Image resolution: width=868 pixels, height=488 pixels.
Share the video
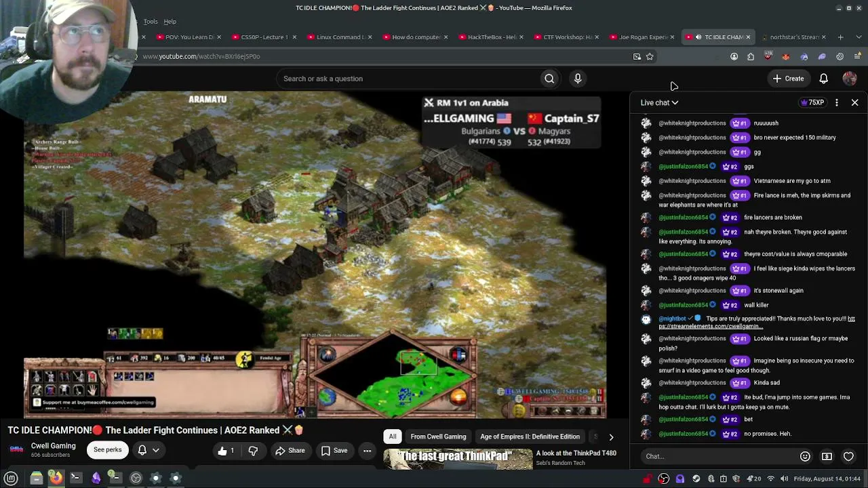(x=290, y=451)
